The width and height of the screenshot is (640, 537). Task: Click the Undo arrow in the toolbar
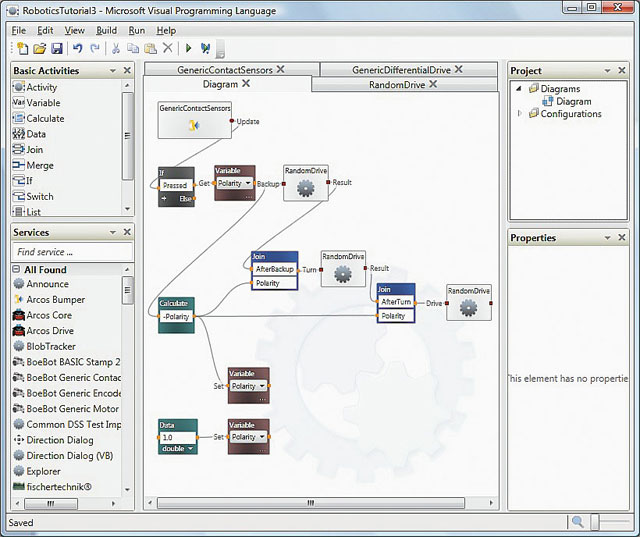coord(78,48)
